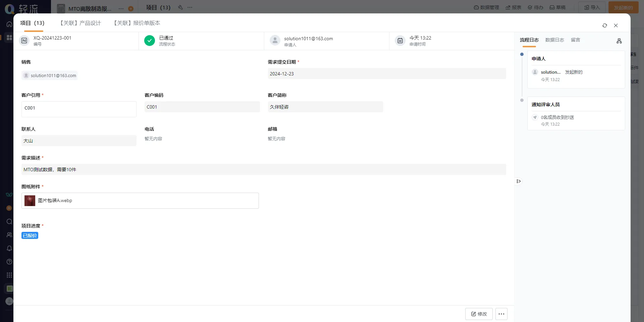Click the 发起新的 button
The image size is (644, 322).
(623, 7)
